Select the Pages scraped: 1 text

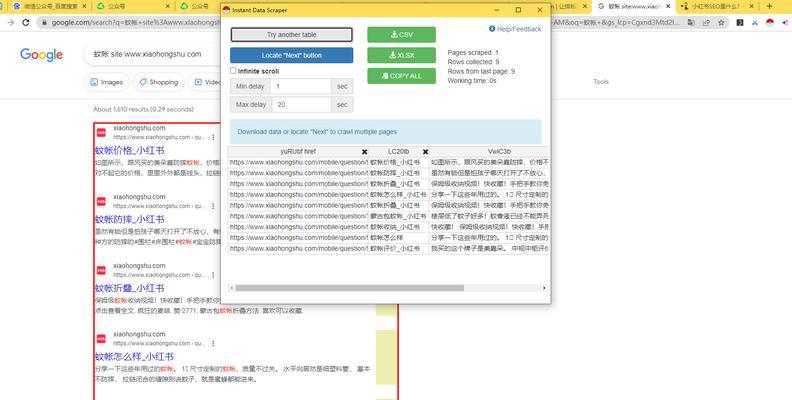click(473, 53)
